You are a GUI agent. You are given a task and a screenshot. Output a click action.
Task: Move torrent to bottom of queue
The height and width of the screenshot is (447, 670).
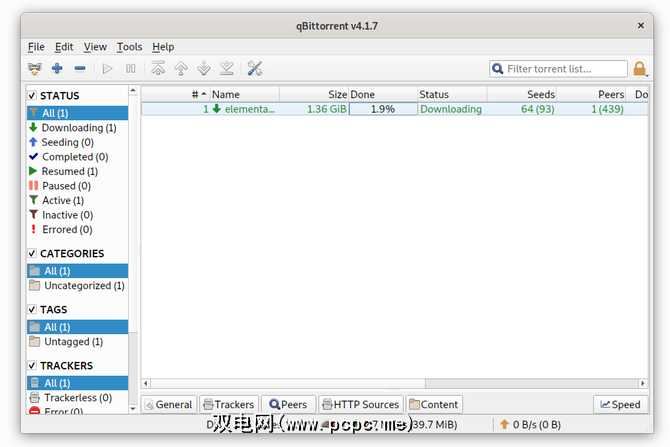click(226, 68)
